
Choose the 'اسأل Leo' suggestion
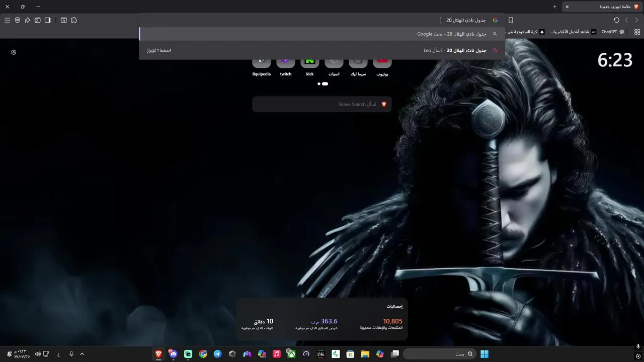(x=322, y=50)
